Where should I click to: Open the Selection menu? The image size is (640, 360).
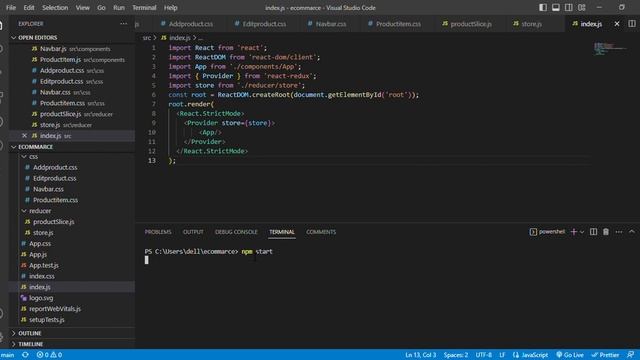click(x=55, y=7)
